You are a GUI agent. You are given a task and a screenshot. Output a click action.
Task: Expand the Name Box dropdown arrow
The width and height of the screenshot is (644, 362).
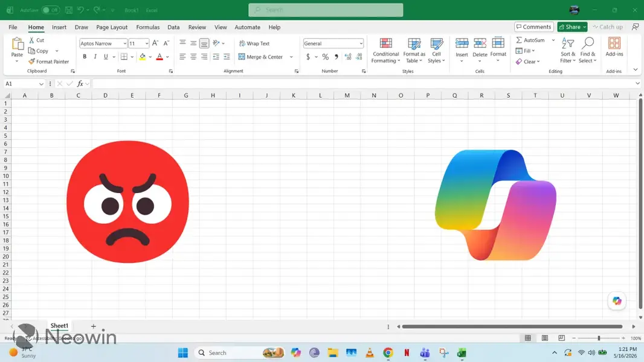pyautogui.click(x=41, y=84)
